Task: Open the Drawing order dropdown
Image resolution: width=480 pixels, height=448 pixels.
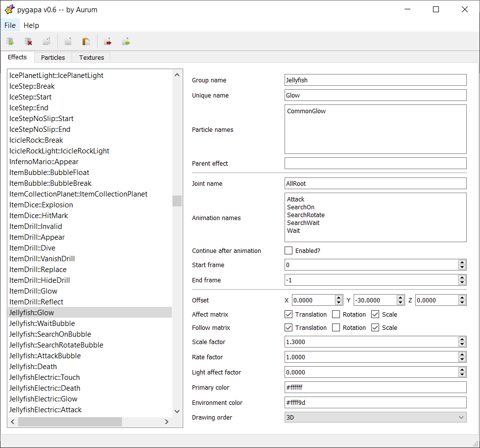Action: pos(375,417)
